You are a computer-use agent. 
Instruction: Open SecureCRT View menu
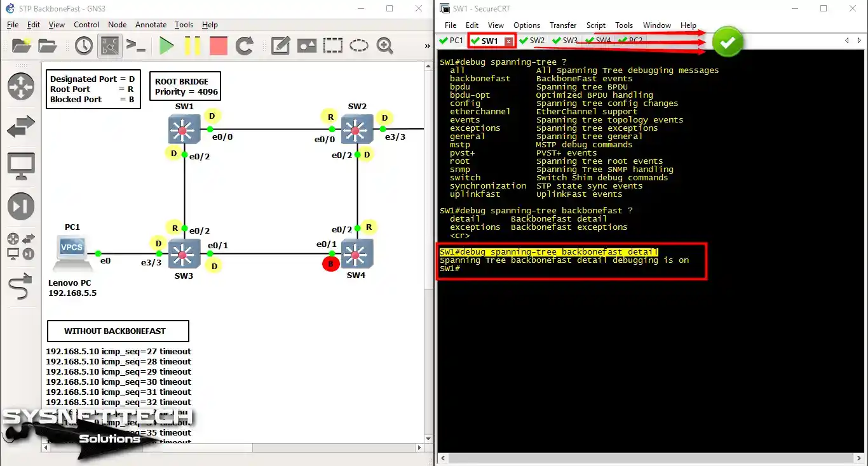[496, 25]
